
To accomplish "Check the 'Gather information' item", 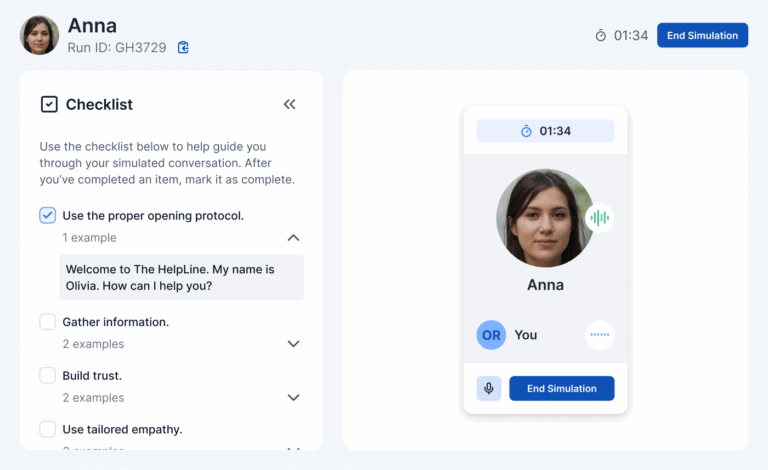I will pos(48,322).
